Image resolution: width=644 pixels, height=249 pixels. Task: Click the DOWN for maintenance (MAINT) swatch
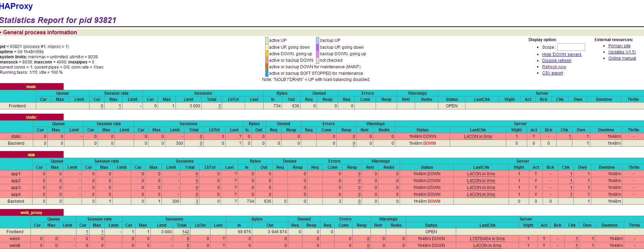(x=267, y=67)
